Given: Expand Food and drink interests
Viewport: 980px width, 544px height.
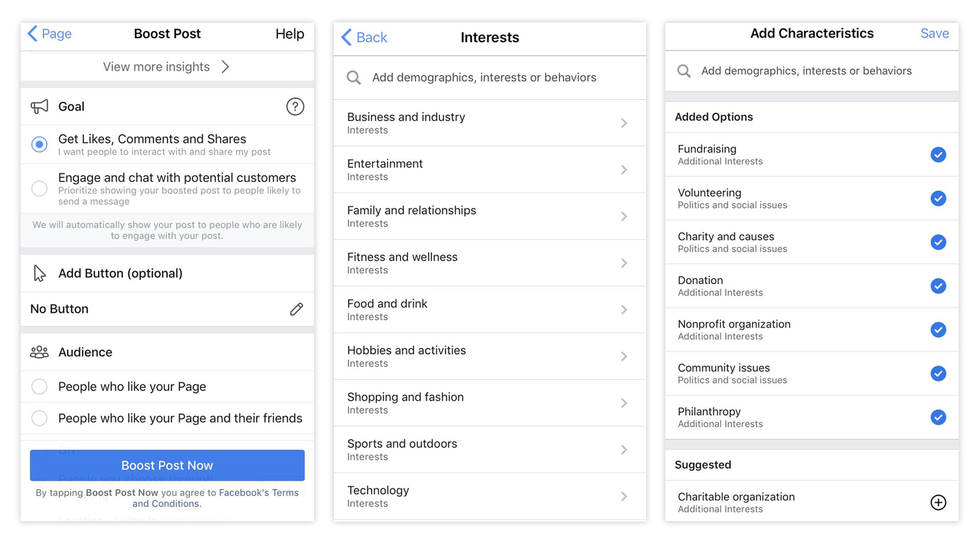Looking at the screenshot, I should click(489, 309).
